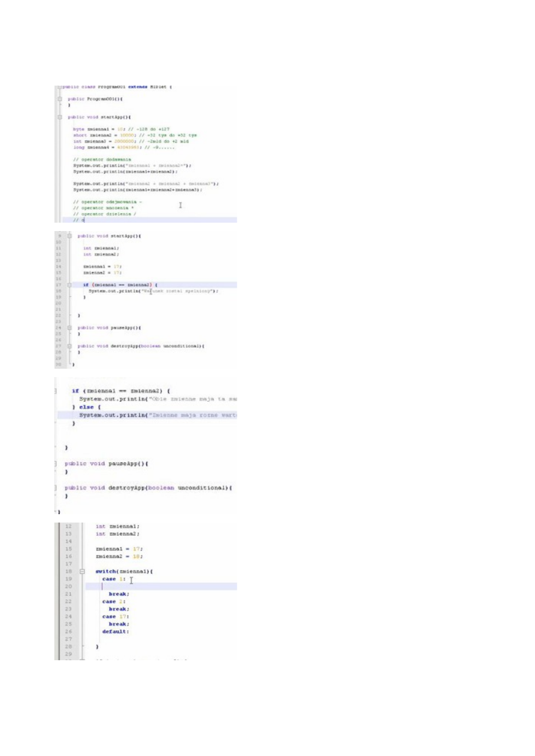
Task: Collapse destroyApp fold marker at line 27
Action: [x=70, y=346]
